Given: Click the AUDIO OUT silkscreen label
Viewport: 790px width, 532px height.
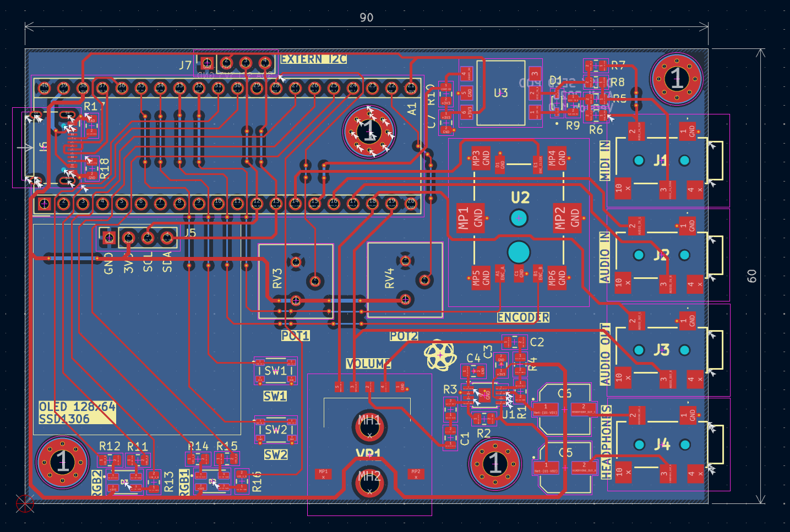Looking at the screenshot, I should pos(605,354).
